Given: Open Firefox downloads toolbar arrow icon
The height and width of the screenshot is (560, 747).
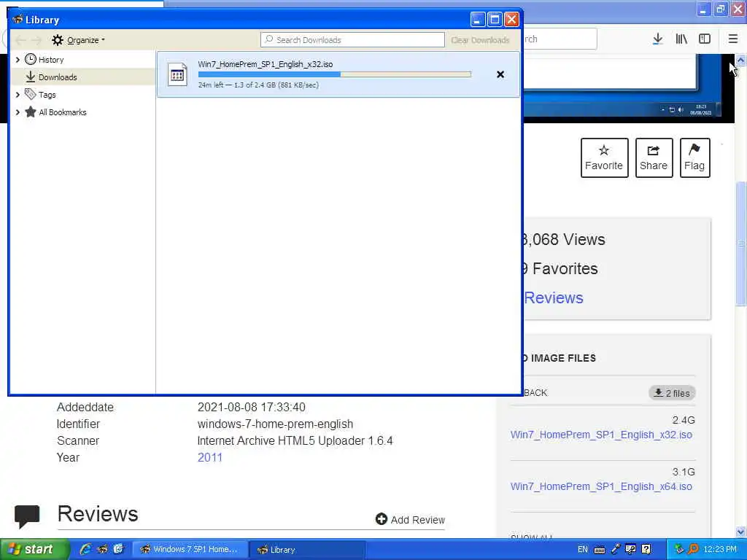Looking at the screenshot, I should tap(657, 39).
